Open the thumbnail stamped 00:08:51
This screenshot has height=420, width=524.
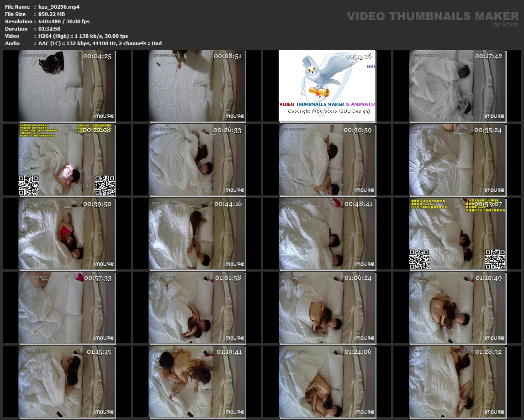pos(197,86)
